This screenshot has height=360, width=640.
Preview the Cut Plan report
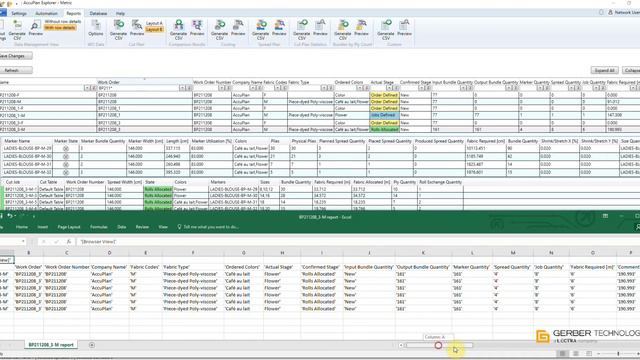(x=137, y=28)
